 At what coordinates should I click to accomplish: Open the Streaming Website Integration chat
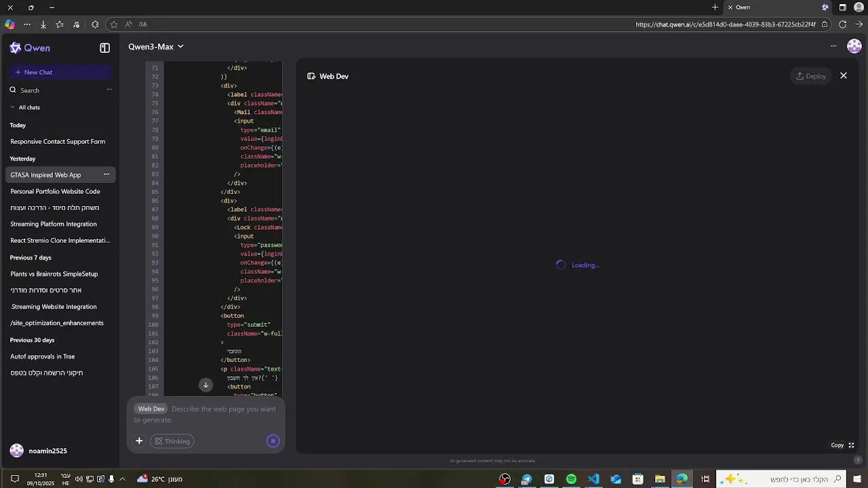click(54, 307)
